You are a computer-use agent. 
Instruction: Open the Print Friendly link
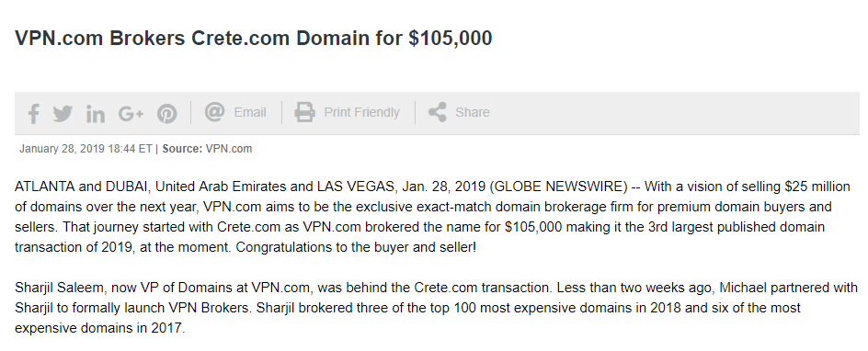(x=361, y=112)
